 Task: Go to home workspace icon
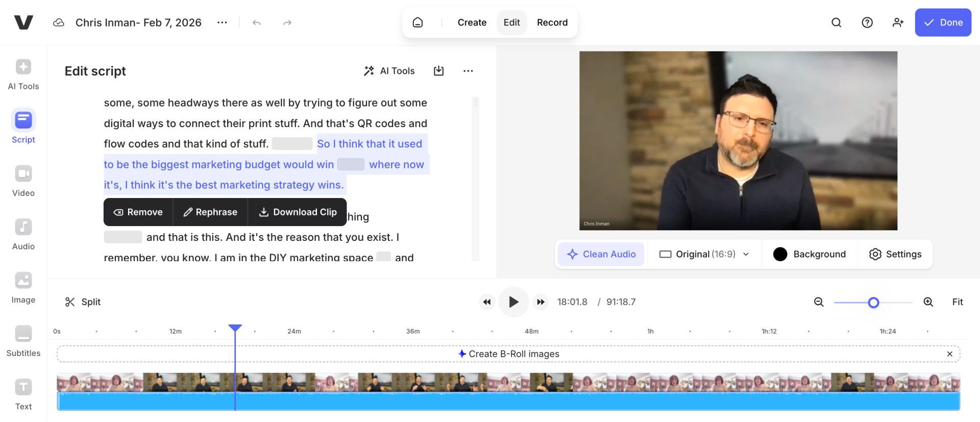point(418,22)
